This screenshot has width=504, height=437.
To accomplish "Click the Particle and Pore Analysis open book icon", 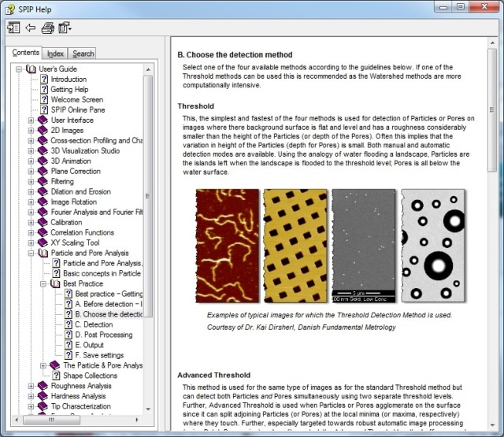I will pyautogui.click(x=43, y=253).
